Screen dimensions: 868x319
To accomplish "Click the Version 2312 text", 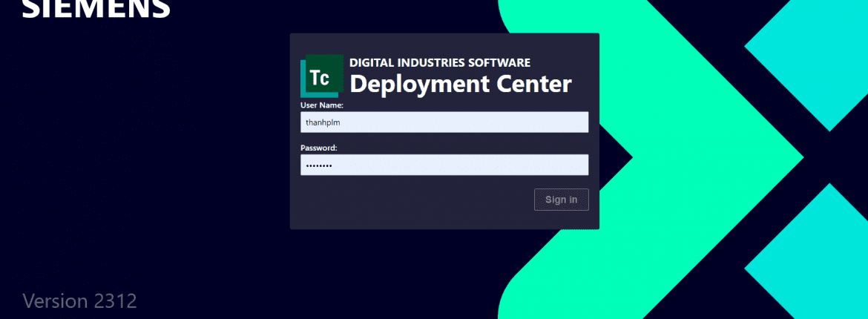I will tap(79, 301).
